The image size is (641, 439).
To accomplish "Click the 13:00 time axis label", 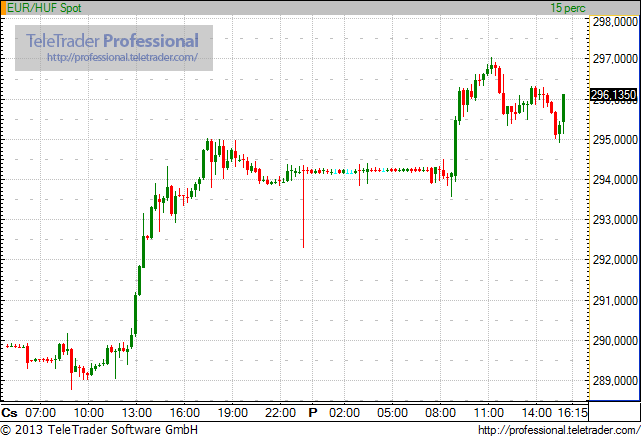I will pos(137,413).
